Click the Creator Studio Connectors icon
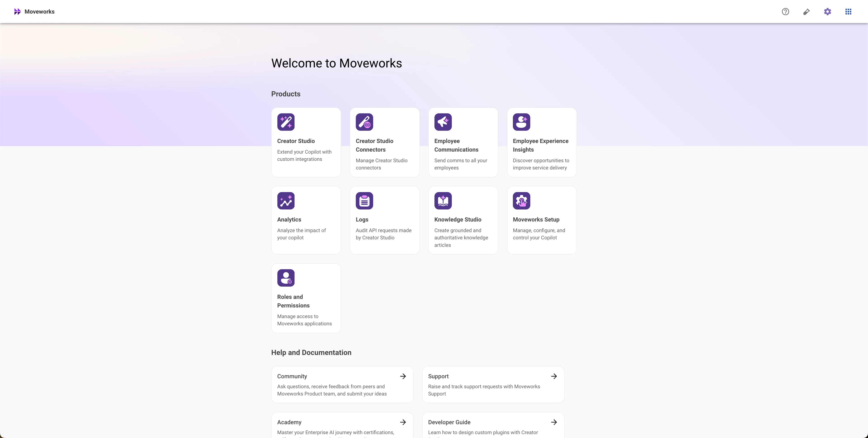 (x=364, y=122)
